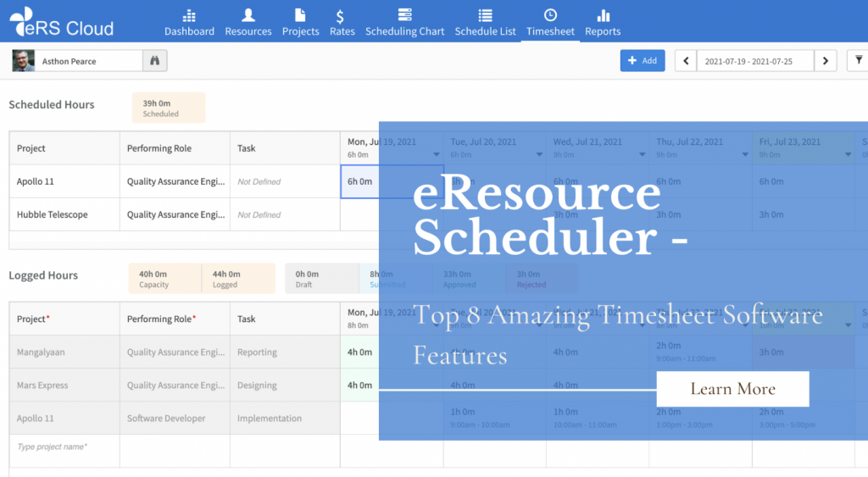Screen dimensions: 868x477
Task: Open the Dashboard tab
Action: 189,23
